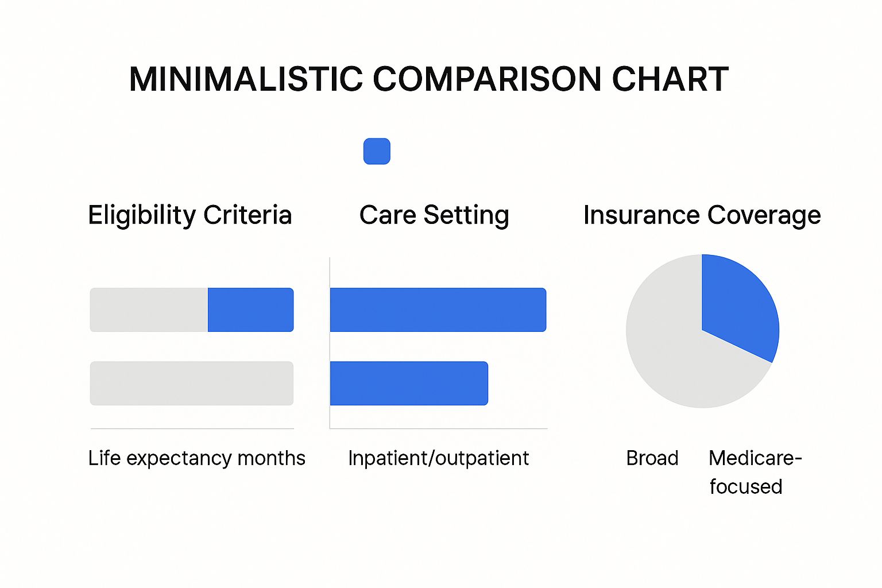Click the gray segment of the top Eligibility bar

[149, 310]
